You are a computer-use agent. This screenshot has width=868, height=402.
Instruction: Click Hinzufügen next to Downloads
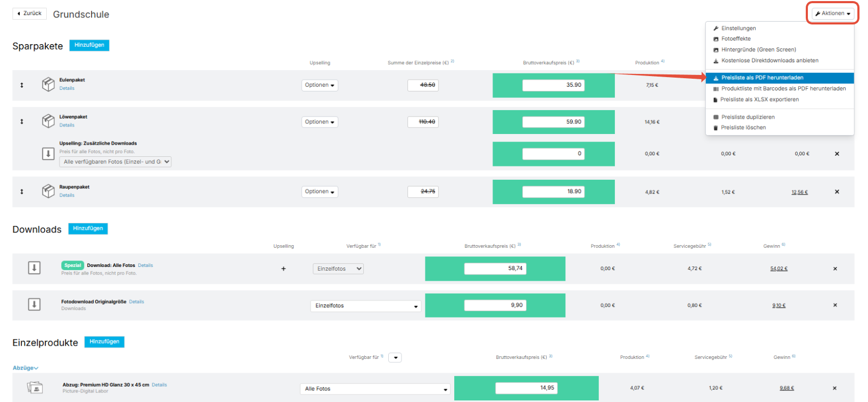click(x=88, y=229)
